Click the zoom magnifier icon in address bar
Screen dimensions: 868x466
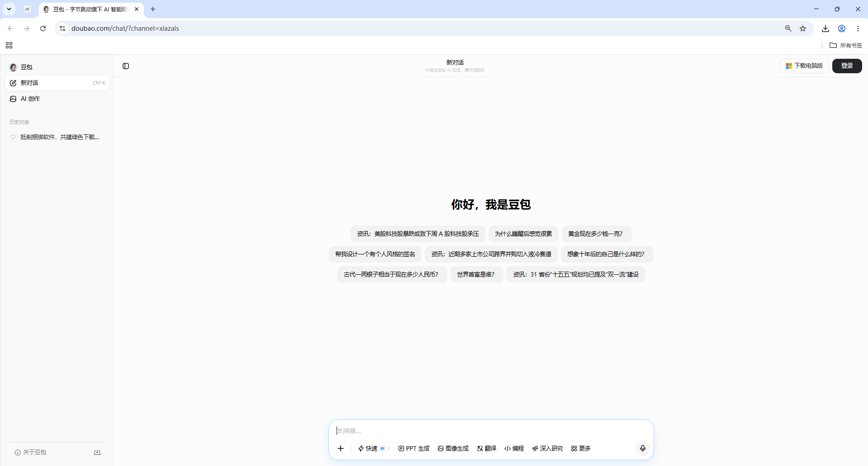(x=788, y=28)
